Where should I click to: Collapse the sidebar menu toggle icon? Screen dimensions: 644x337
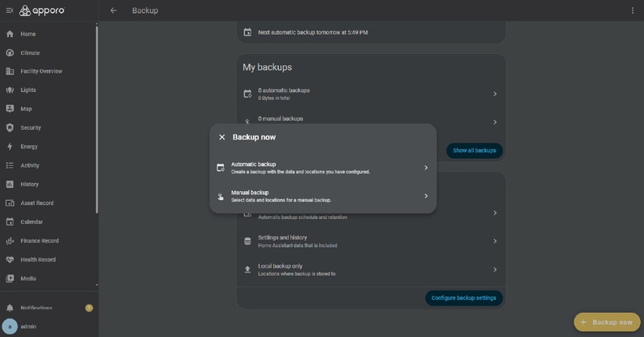tap(10, 10)
